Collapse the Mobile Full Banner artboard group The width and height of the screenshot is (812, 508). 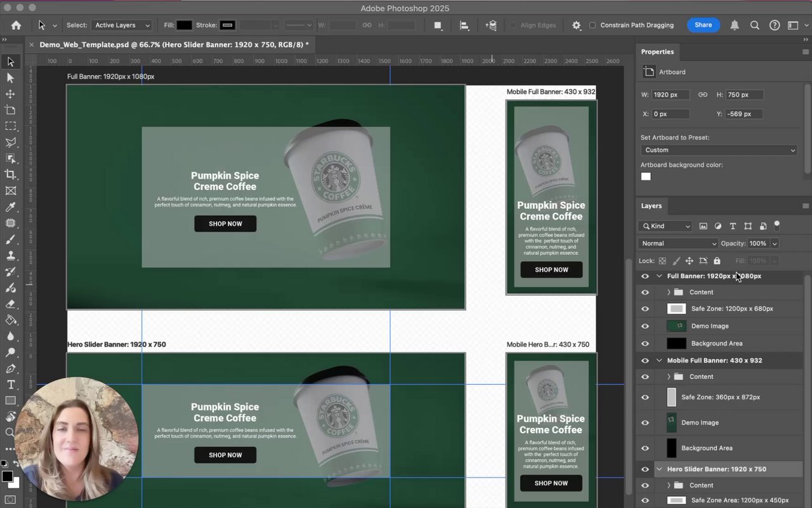click(x=659, y=361)
